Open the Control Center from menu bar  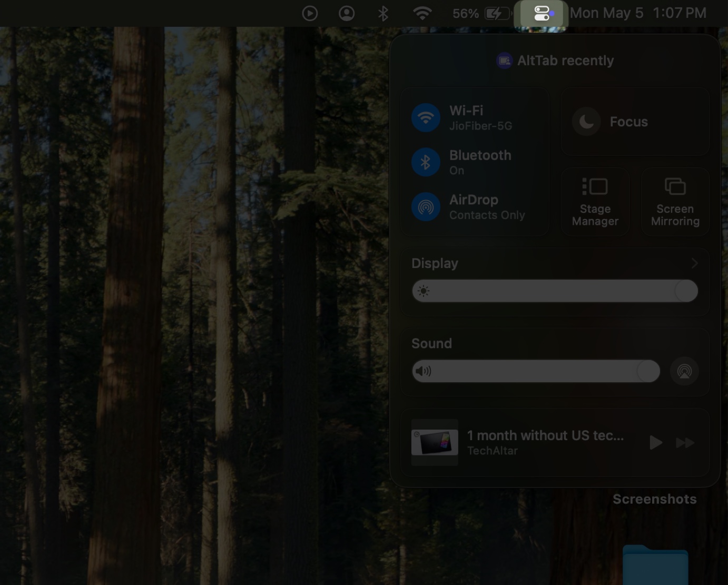pos(541,13)
